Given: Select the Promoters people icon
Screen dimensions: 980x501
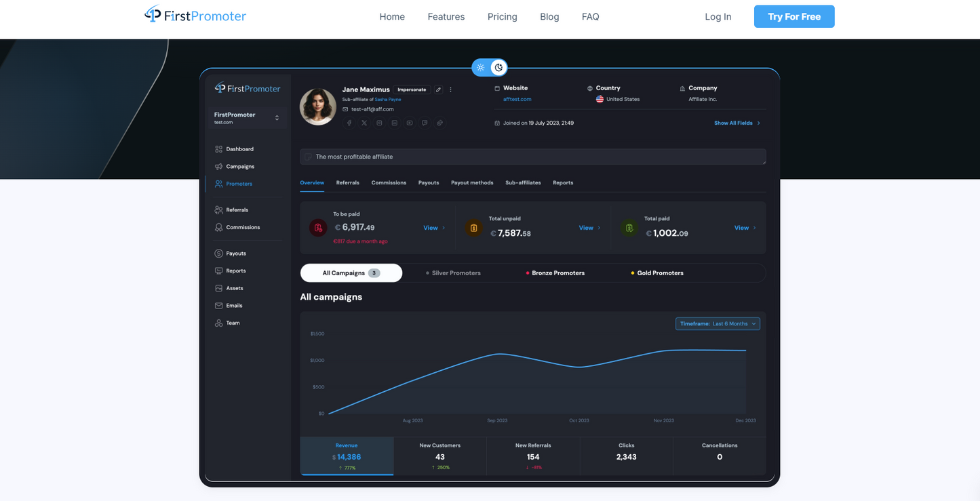Looking at the screenshot, I should point(218,184).
